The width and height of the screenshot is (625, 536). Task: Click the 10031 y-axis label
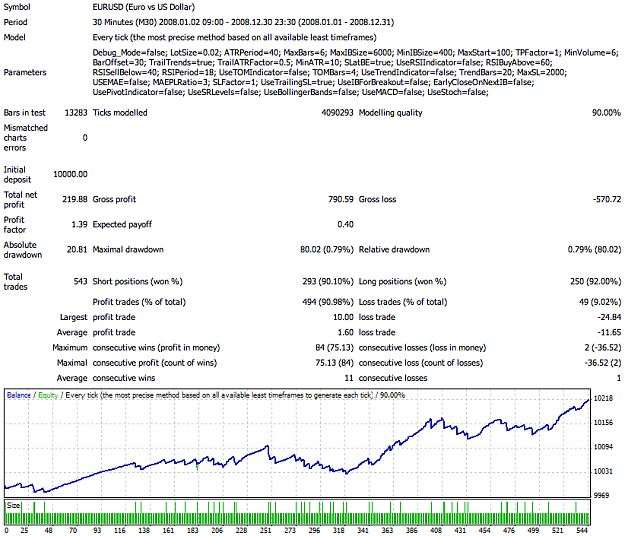point(603,471)
